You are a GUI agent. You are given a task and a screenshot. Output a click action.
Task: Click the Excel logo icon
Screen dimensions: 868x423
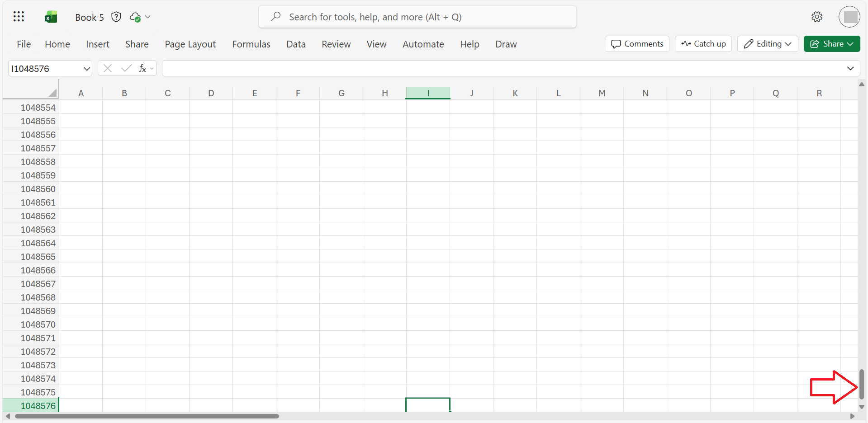[x=51, y=17]
